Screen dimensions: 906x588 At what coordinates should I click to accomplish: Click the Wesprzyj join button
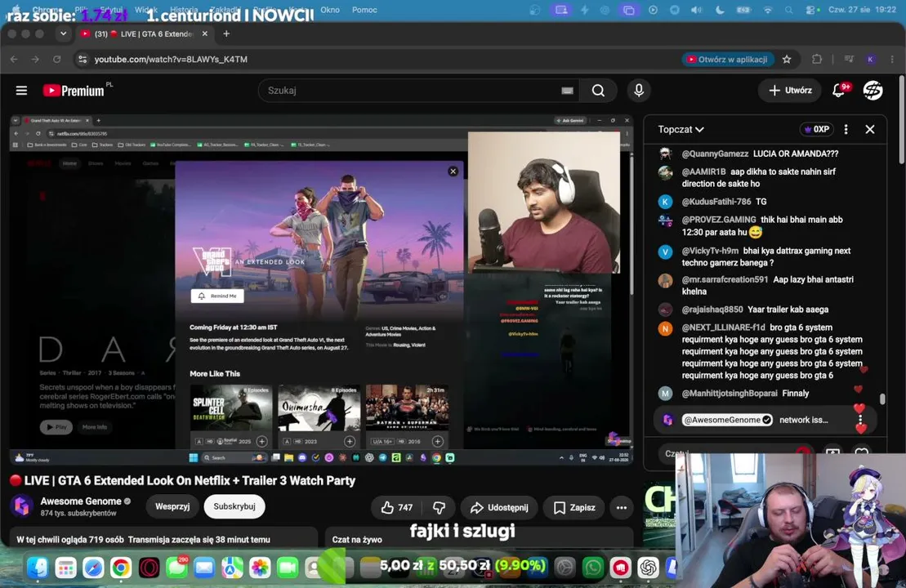pyautogui.click(x=172, y=506)
